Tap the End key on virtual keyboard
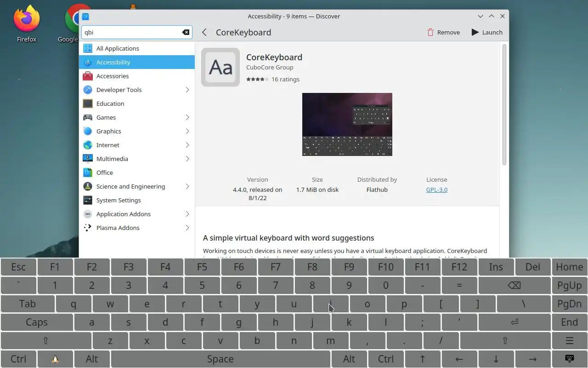This screenshot has width=588, height=368. [x=570, y=322]
